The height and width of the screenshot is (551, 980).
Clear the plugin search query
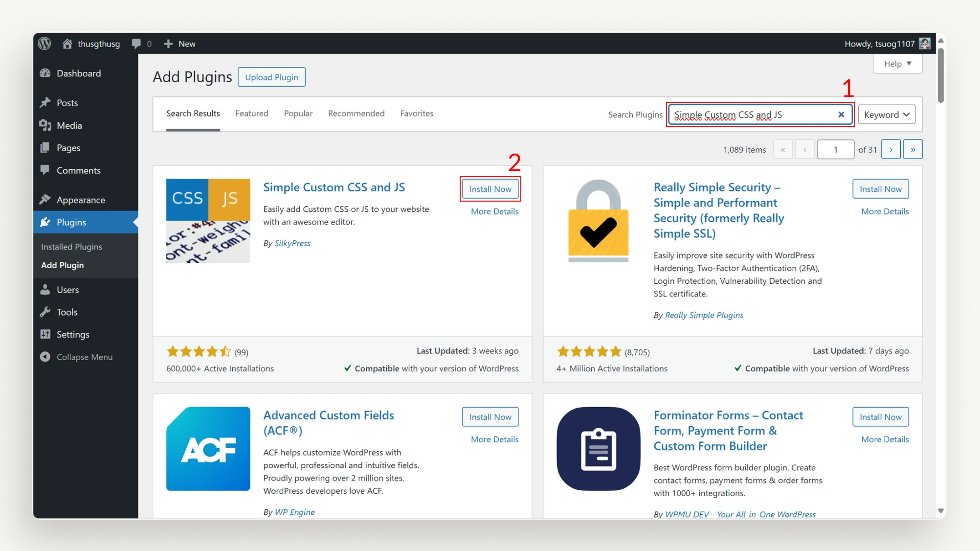[x=841, y=114]
